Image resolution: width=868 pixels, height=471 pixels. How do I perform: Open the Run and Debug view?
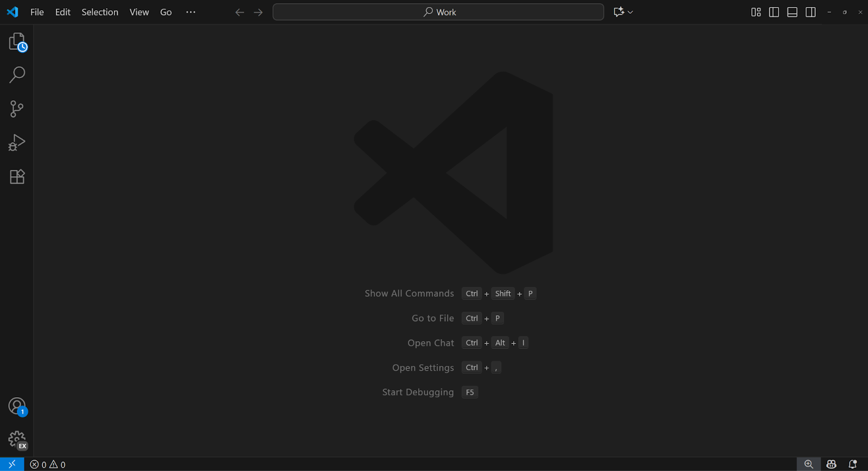(17, 143)
